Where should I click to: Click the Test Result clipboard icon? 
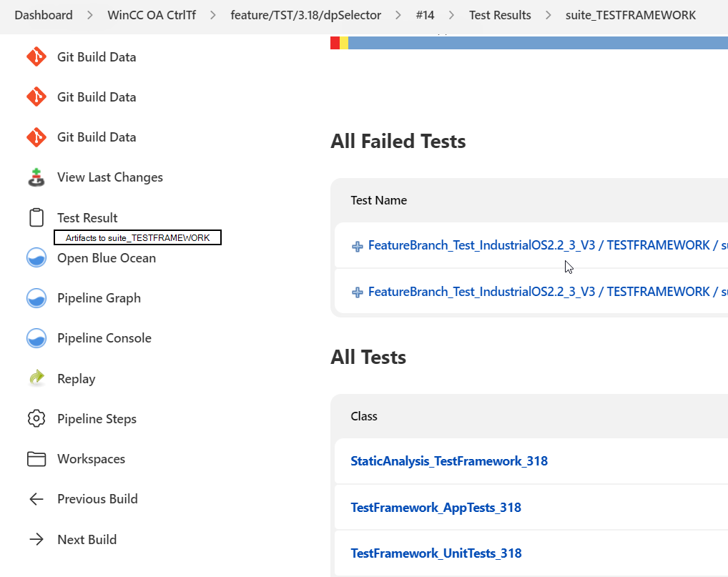click(x=36, y=217)
